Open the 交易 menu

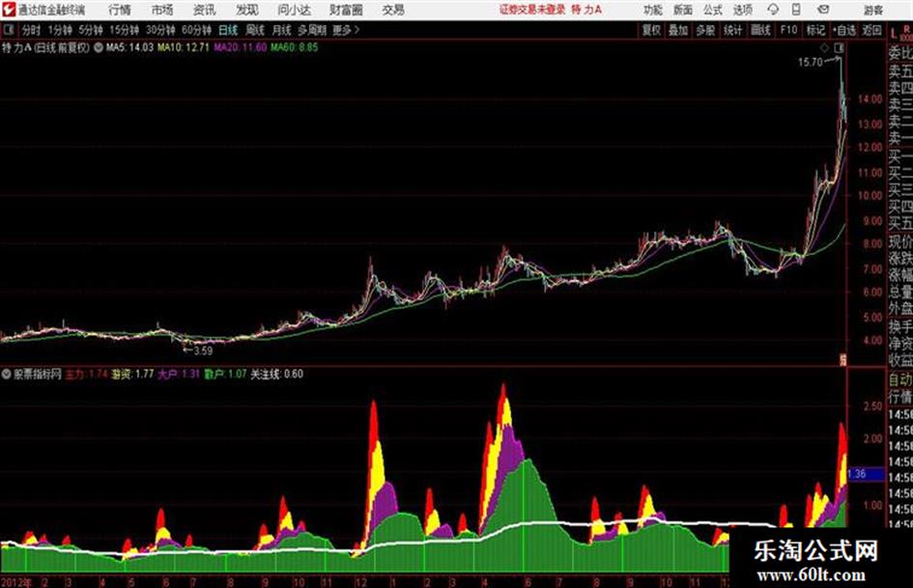[393, 10]
